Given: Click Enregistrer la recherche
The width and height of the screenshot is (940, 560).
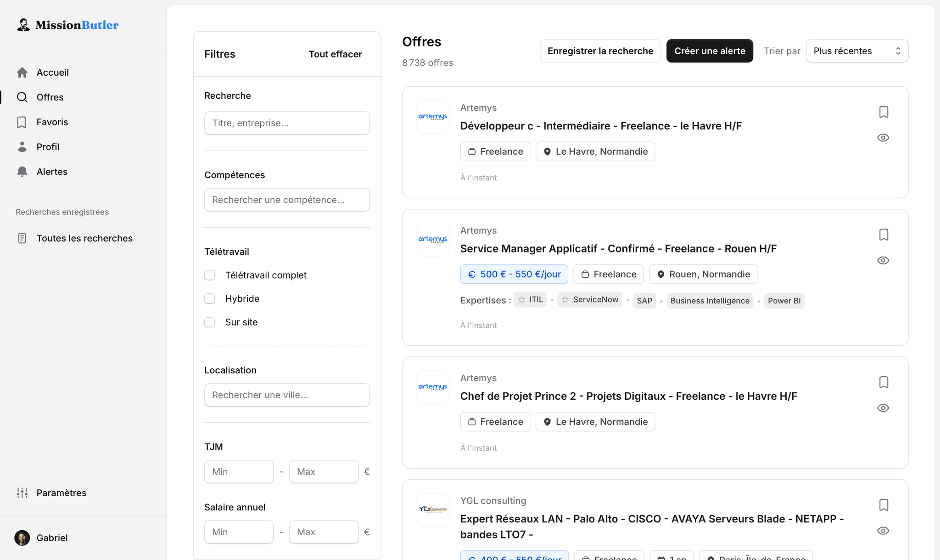Looking at the screenshot, I should 600,51.
